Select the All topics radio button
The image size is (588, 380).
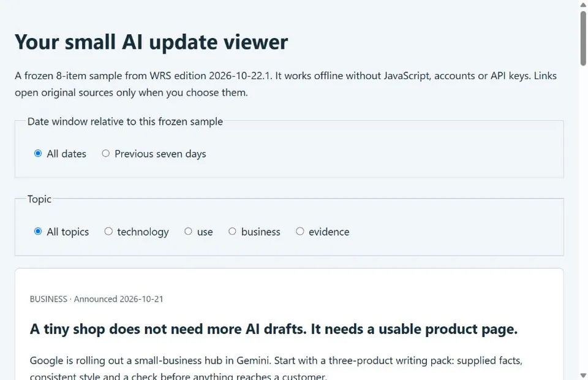38,232
